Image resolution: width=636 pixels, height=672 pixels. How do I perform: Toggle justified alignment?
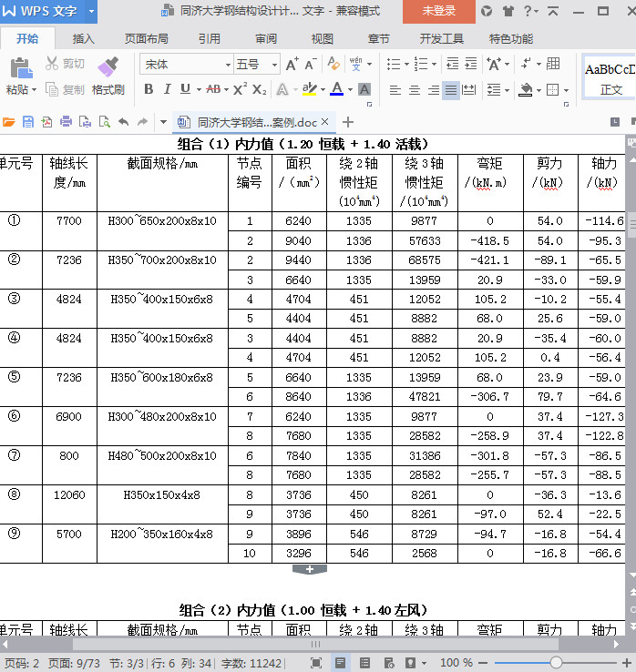(x=451, y=90)
